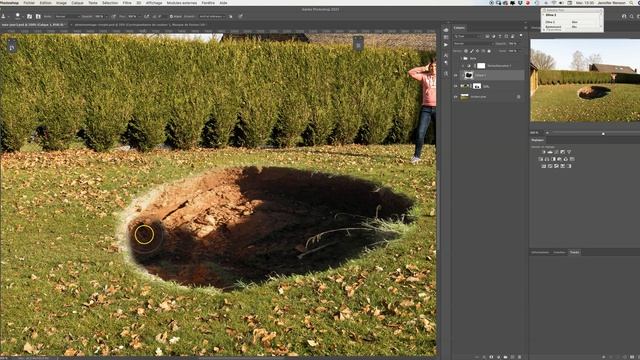Filter layers by pixel layers icon
Image resolution: width=640 pixels, height=360 pixels.
[x=487, y=36]
